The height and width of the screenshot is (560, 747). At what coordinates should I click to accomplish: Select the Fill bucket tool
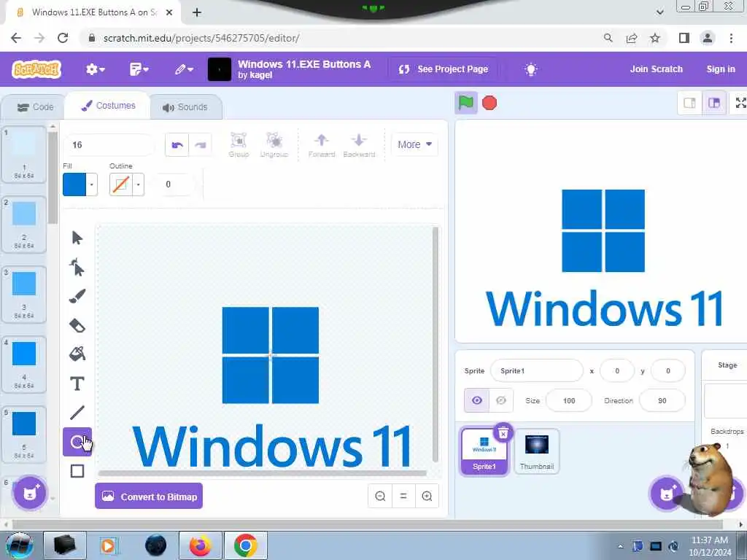(x=77, y=354)
